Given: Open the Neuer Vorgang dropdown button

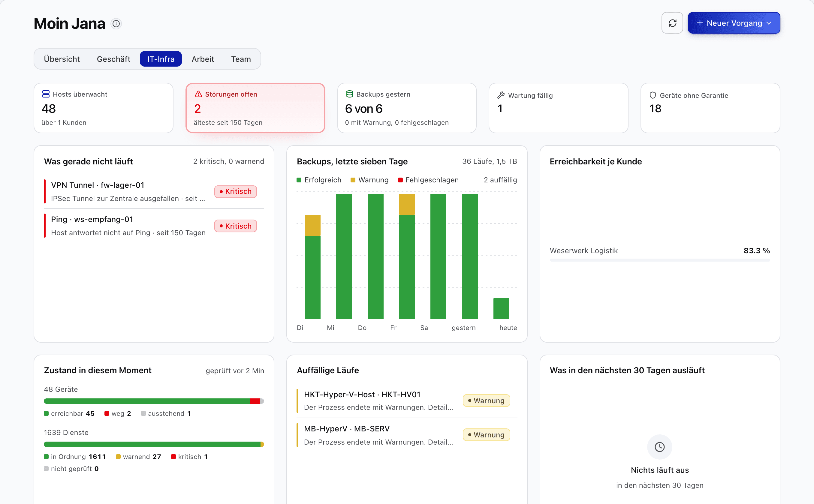Looking at the screenshot, I should click(x=734, y=23).
